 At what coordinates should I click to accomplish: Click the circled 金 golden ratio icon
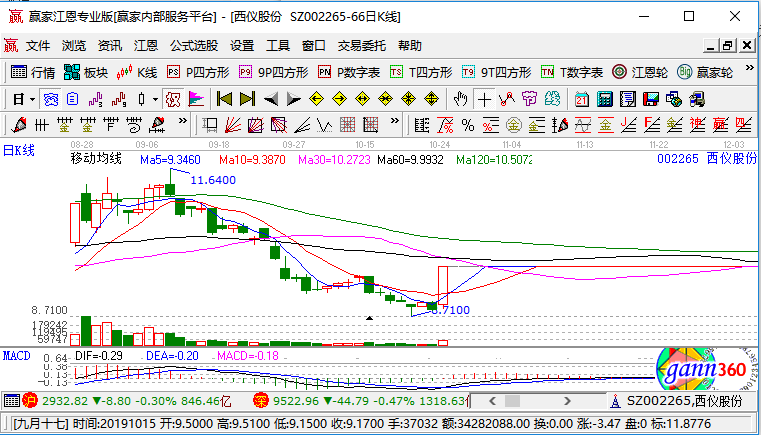click(x=513, y=125)
